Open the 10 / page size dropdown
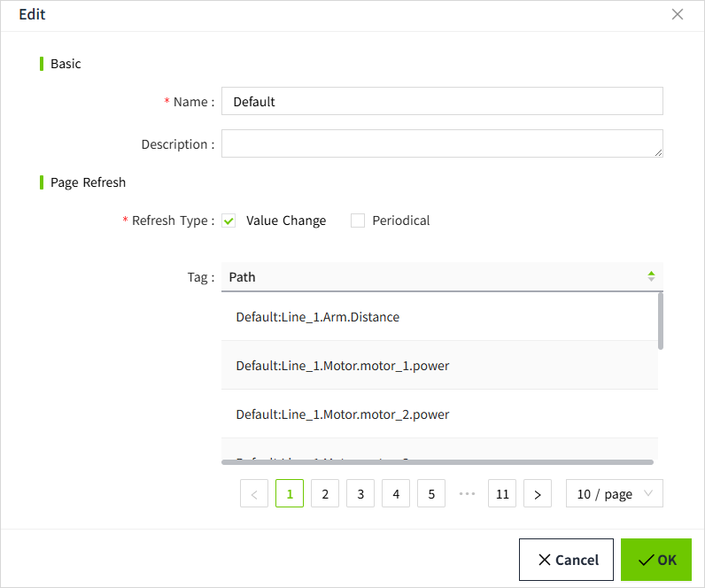705x588 pixels. [x=614, y=494]
